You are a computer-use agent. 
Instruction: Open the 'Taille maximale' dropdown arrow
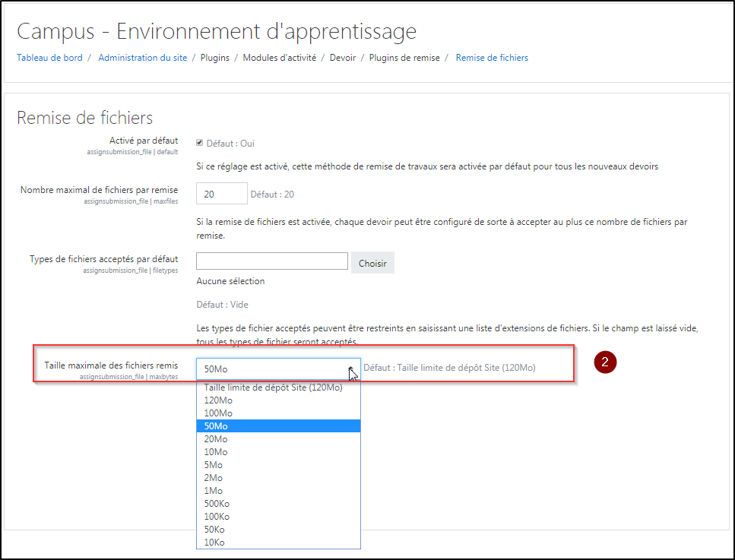[351, 369]
